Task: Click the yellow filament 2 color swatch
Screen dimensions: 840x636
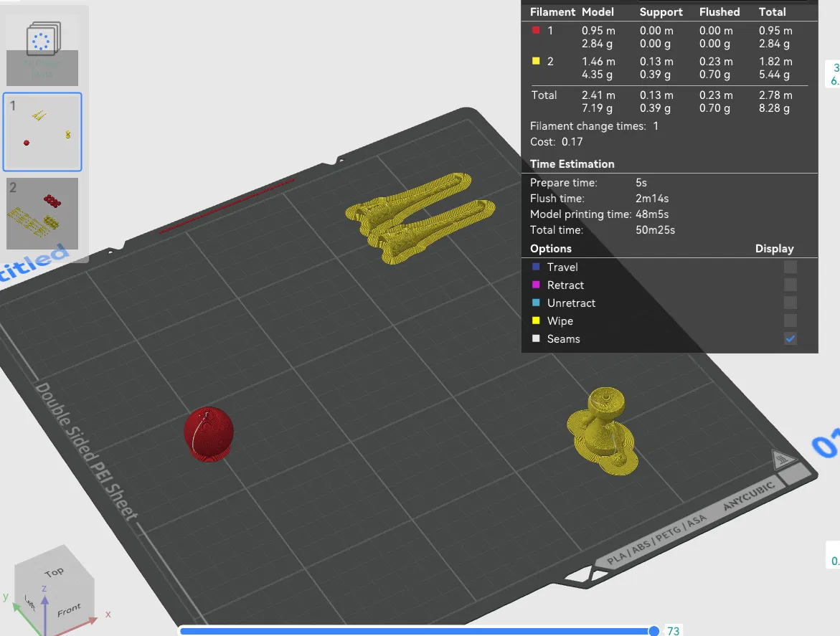Action: (x=536, y=61)
